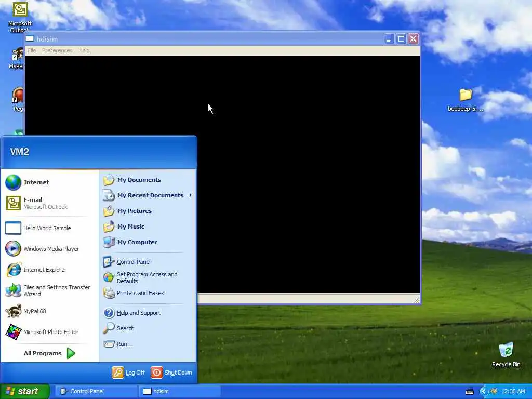
Task: Open Preferences menu in hdisim
Action: [x=57, y=50]
